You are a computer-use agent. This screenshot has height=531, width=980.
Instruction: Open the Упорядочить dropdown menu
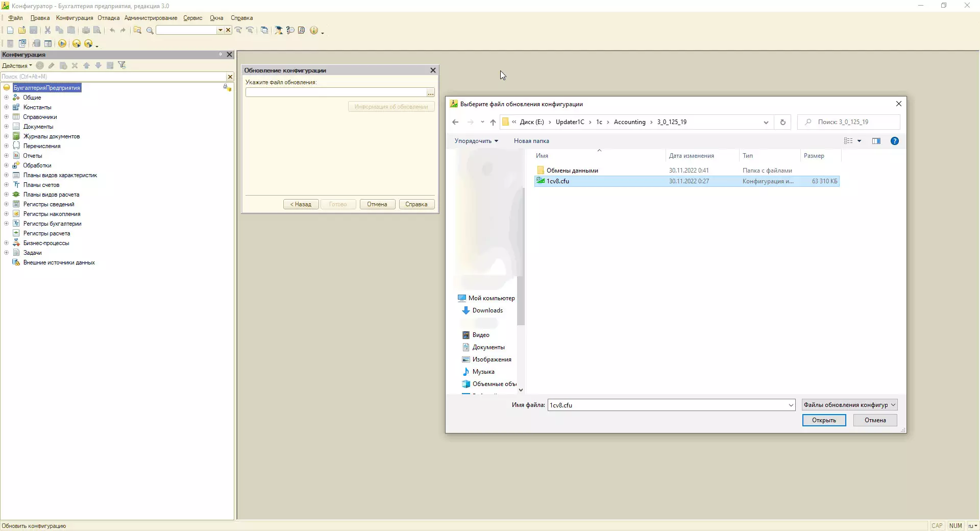476,141
